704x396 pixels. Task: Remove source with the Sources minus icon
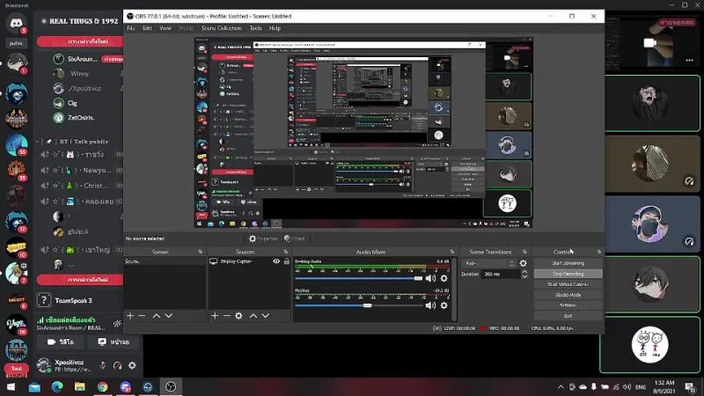[x=227, y=316]
